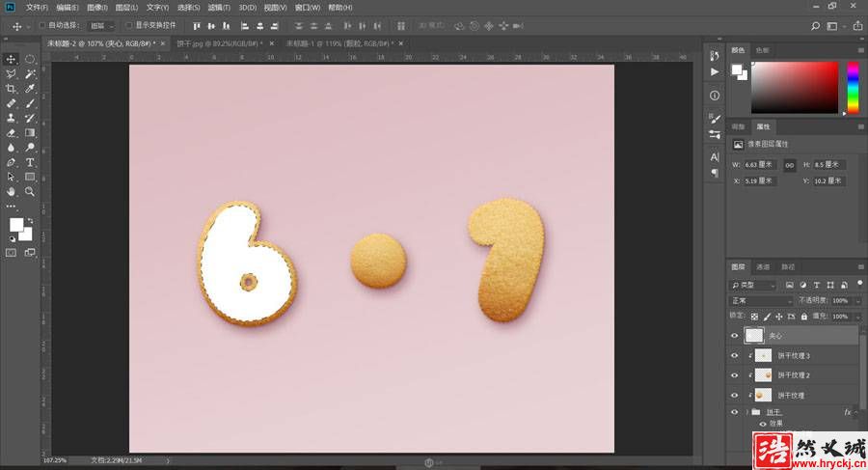This screenshot has width=868, height=470.
Task: Select the Polygonal Lasso tool
Action: (x=11, y=73)
